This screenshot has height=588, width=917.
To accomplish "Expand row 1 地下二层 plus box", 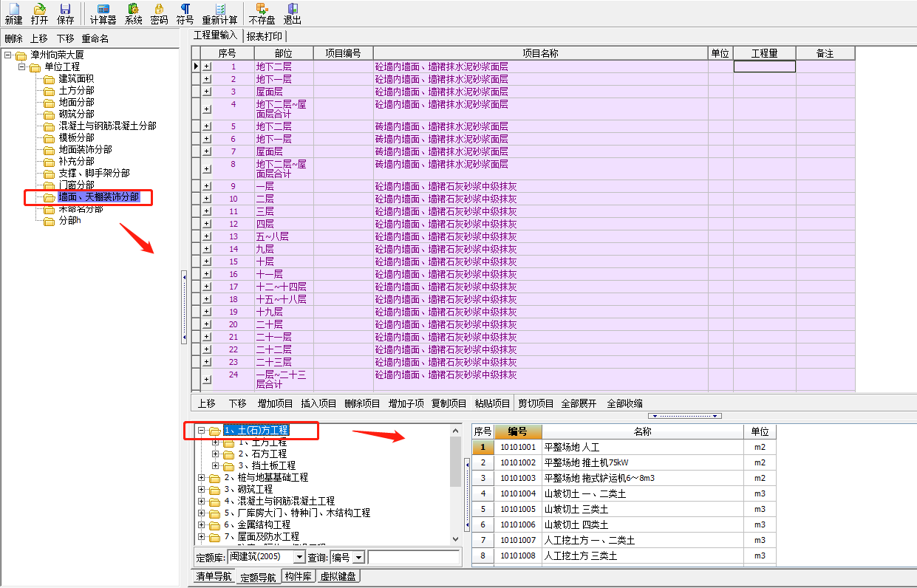I will (207, 66).
